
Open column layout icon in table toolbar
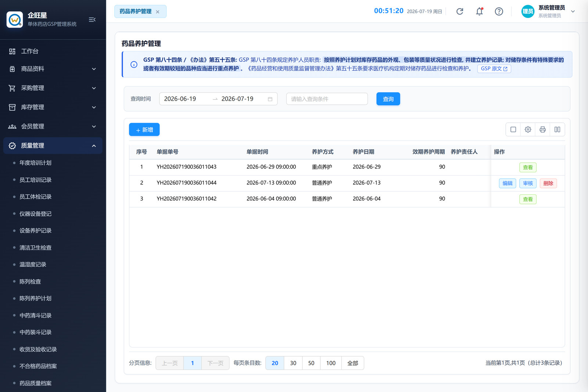click(x=557, y=130)
